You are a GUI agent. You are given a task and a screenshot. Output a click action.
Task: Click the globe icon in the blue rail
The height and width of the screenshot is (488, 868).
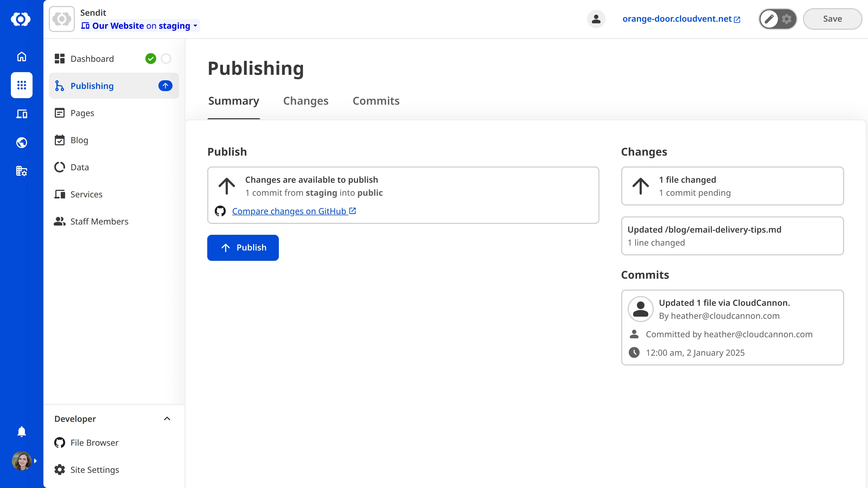(21, 142)
